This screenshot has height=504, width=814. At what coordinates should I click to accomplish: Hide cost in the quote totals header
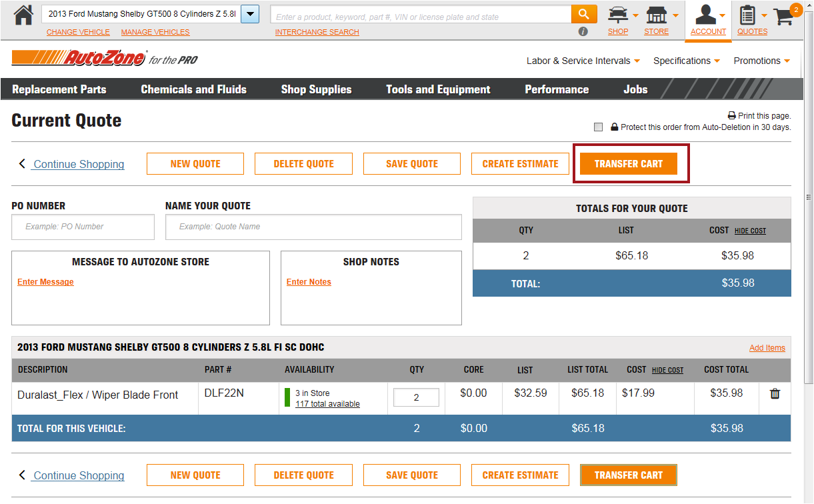coord(750,231)
